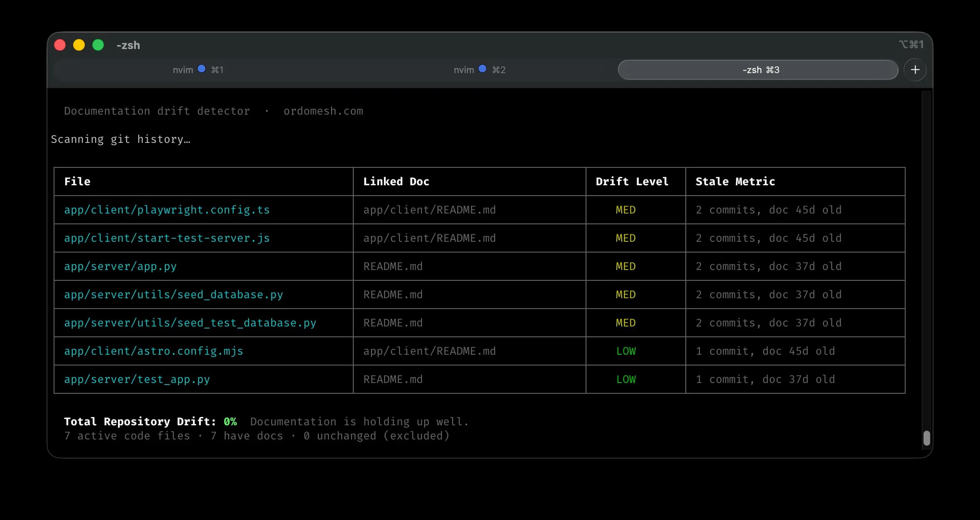Viewport: 980px width, 520px height.
Task: Click the blue activity dot on nvim ⌘1 tab
Action: tap(202, 69)
